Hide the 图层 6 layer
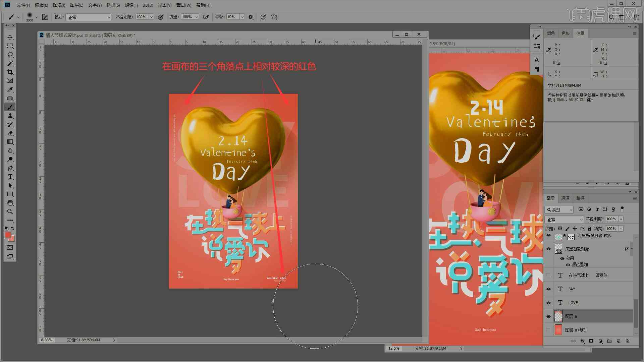 tap(548, 316)
